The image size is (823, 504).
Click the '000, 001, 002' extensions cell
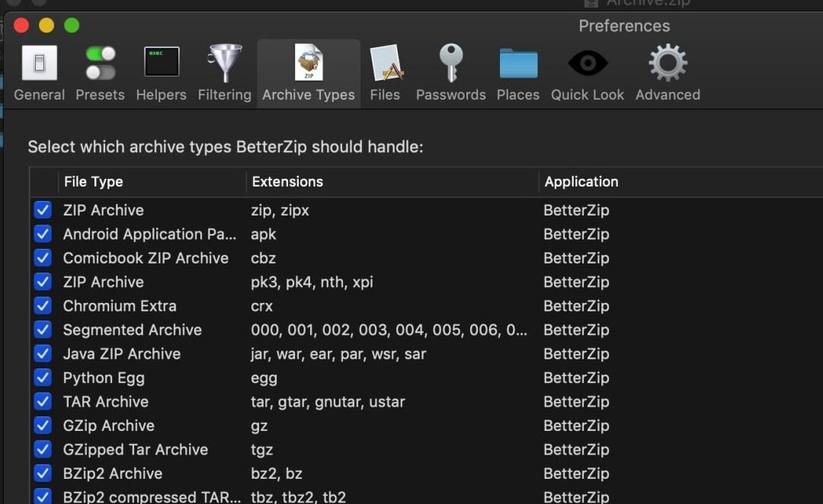(389, 330)
